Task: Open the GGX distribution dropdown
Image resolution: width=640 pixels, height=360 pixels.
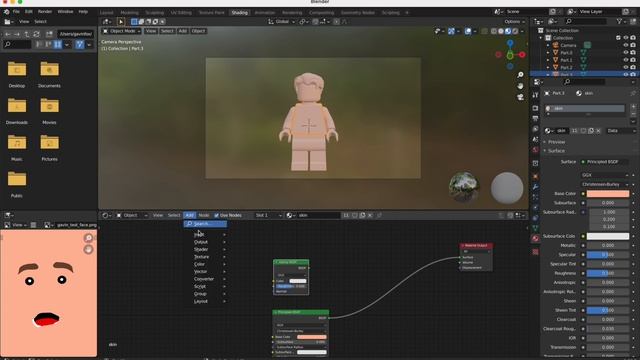Action: pos(605,175)
